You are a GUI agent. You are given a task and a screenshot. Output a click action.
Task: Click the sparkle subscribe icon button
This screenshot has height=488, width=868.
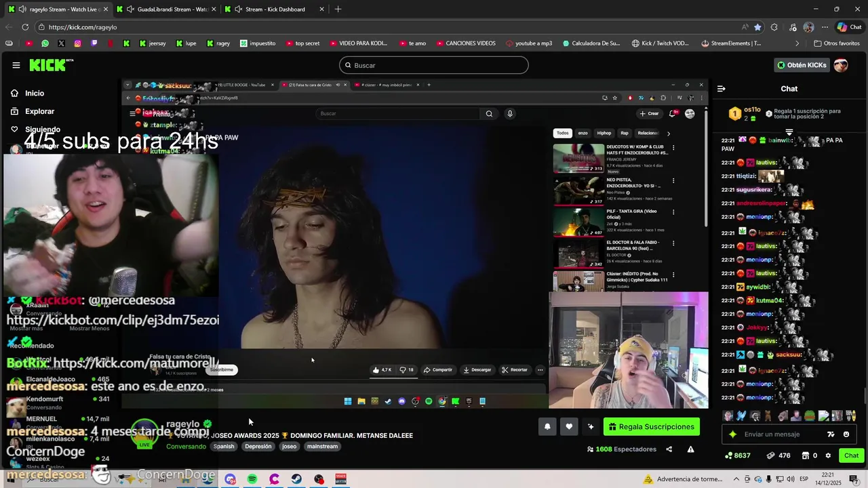(591, 427)
